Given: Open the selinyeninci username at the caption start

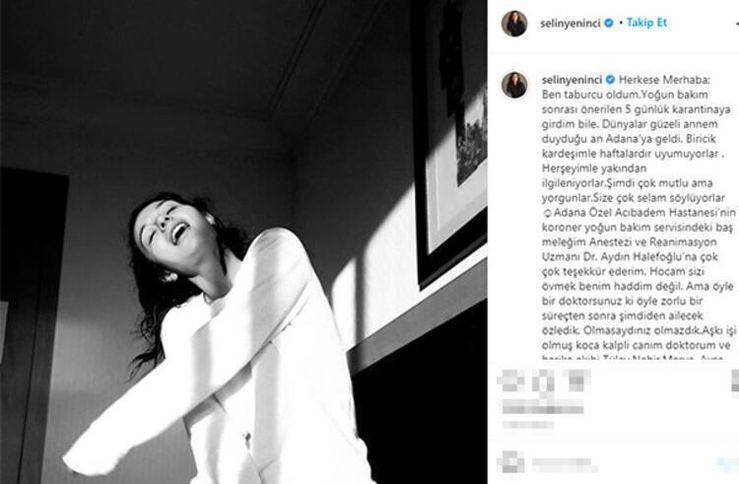Looking at the screenshot, I should pos(572,80).
